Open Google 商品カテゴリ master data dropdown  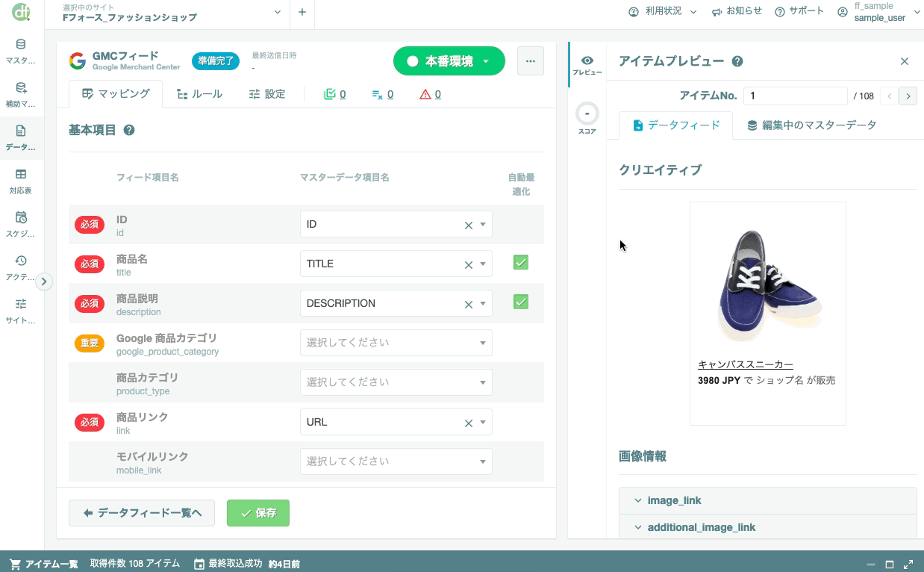pos(396,343)
